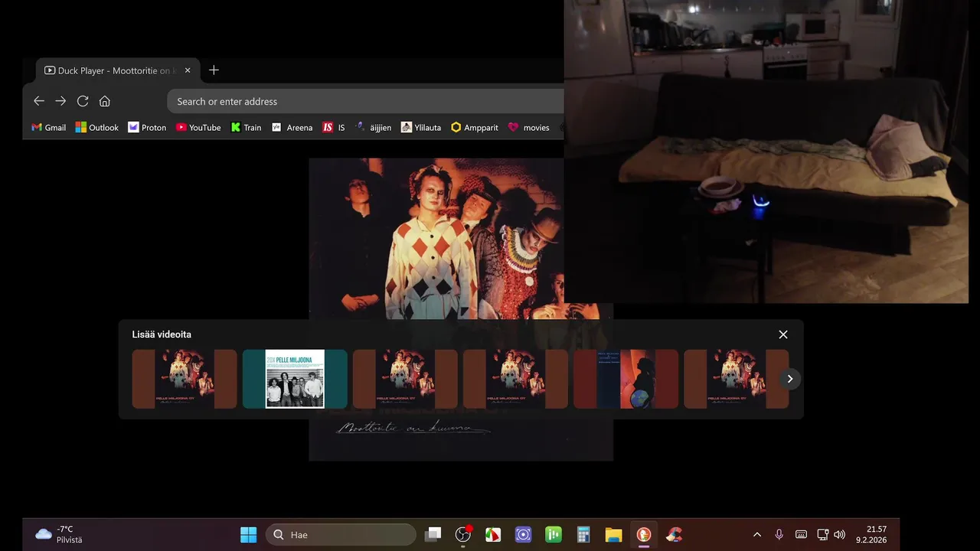This screenshot has width=980, height=551.
Task: Open the purple screen recorder taskbar icon
Action: coord(524,535)
